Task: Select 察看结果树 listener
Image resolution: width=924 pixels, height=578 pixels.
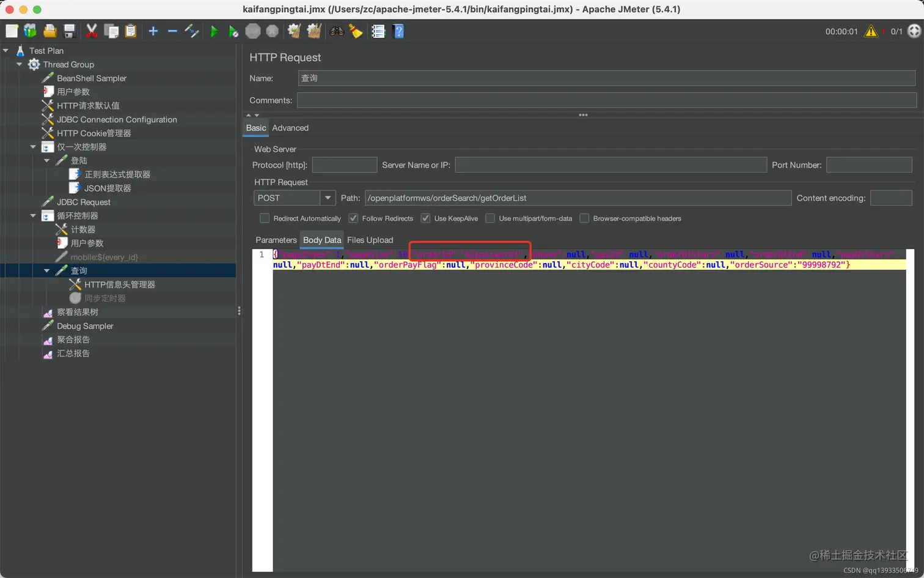Action: tap(78, 312)
